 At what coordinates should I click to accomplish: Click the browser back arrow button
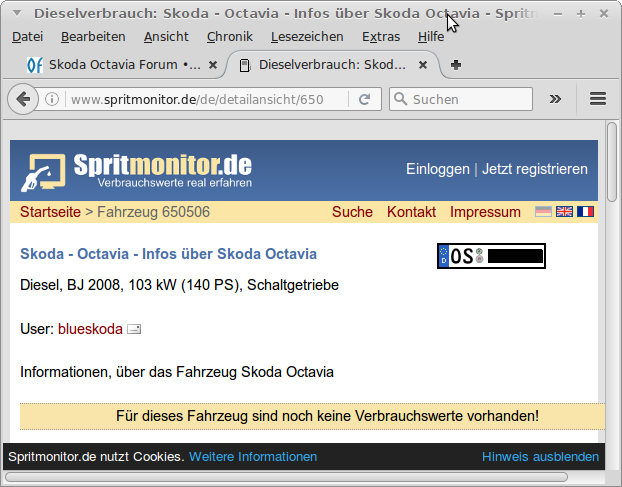(25, 99)
